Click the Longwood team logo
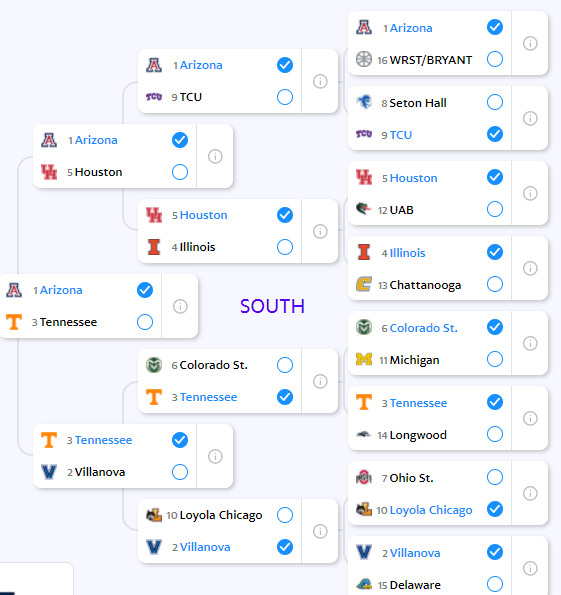This screenshot has width=561, height=595. pos(364,434)
